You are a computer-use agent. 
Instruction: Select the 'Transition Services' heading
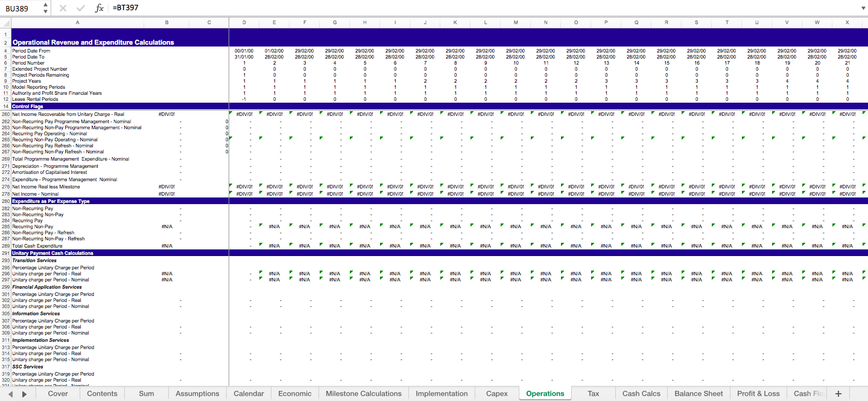pyautogui.click(x=34, y=260)
